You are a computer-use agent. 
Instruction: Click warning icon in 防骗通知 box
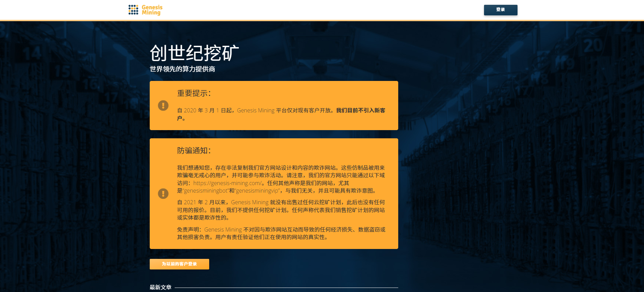[x=163, y=194]
